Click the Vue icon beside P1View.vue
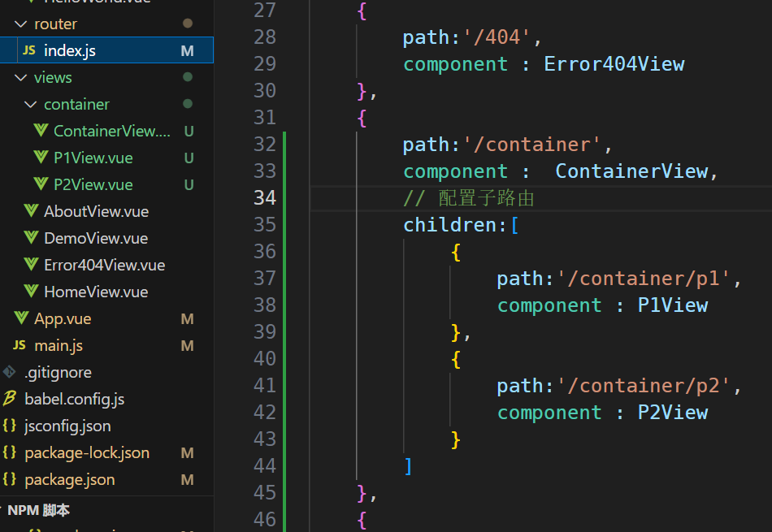This screenshot has height=532, width=772. pyautogui.click(x=41, y=158)
